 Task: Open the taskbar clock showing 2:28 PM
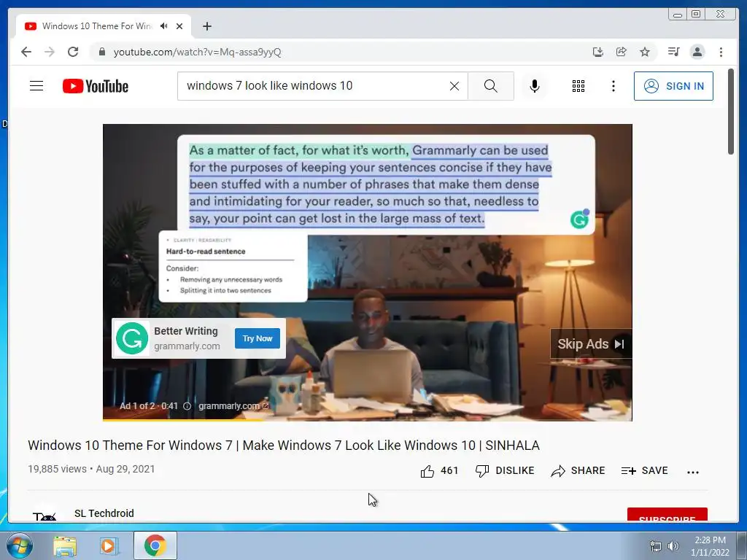pyautogui.click(x=710, y=546)
